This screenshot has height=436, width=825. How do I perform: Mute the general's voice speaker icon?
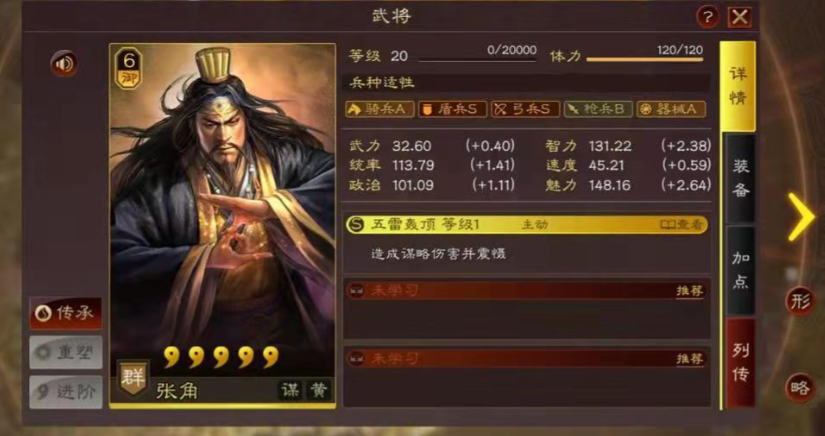[64, 64]
